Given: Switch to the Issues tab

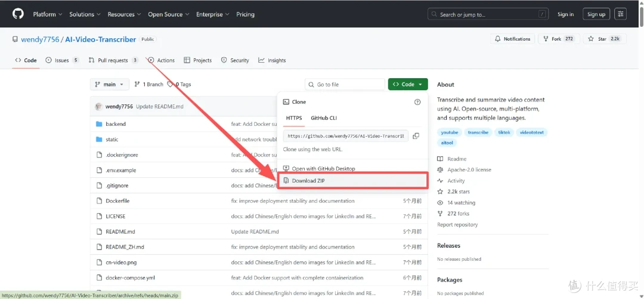Looking at the screenshot, I should click(62, 60).
